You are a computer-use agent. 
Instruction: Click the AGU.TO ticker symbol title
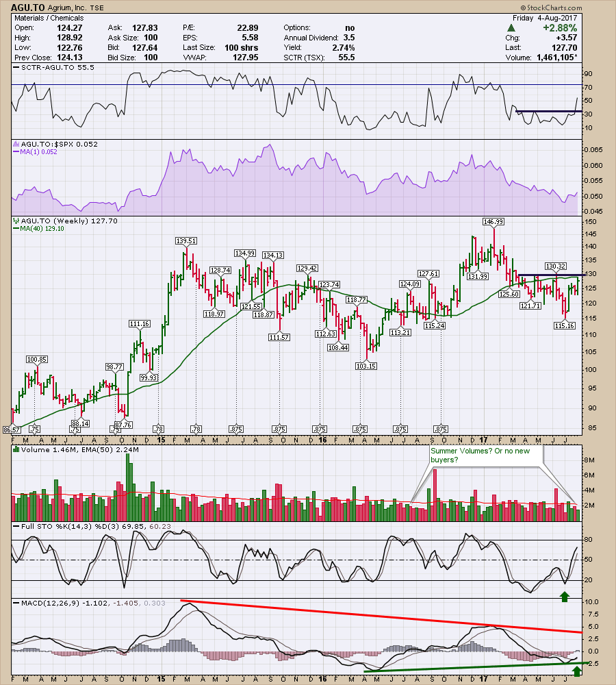[27, 8]
